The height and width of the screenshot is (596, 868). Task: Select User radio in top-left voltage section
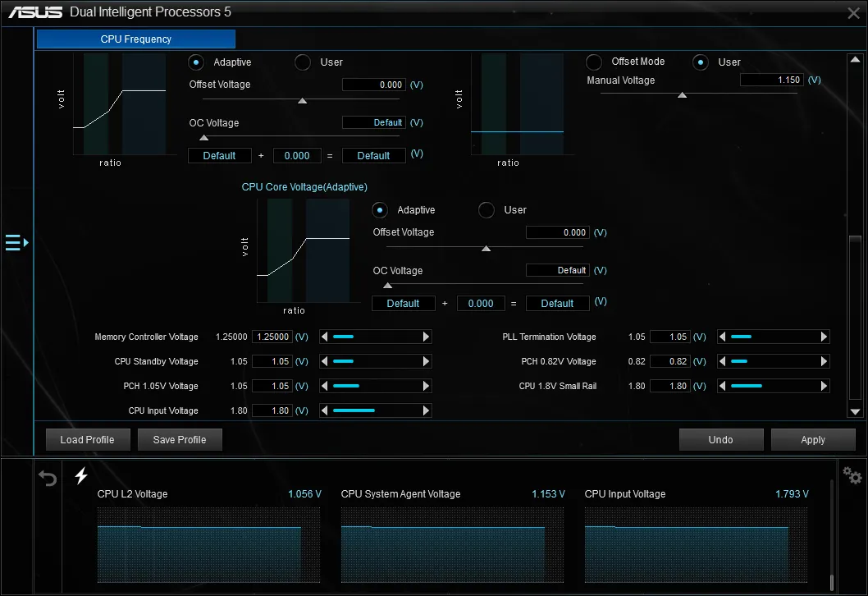[302, 62]
